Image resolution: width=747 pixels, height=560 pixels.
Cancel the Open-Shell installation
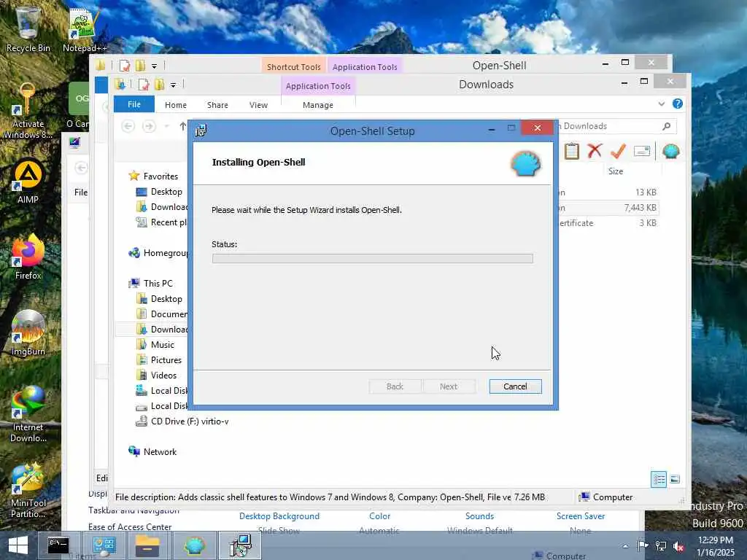515,386
